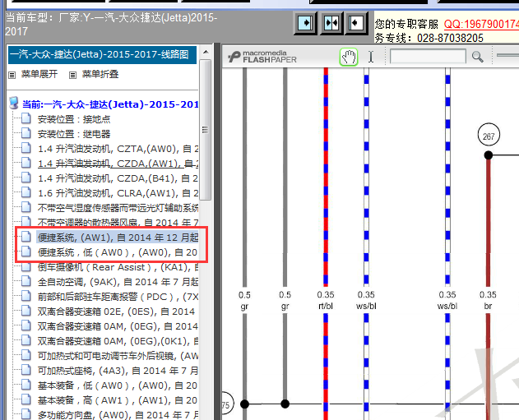519x420 pixels.
Task: Open 双离合器变速箱 02E (0ES) entry
Action: [116, 312]
